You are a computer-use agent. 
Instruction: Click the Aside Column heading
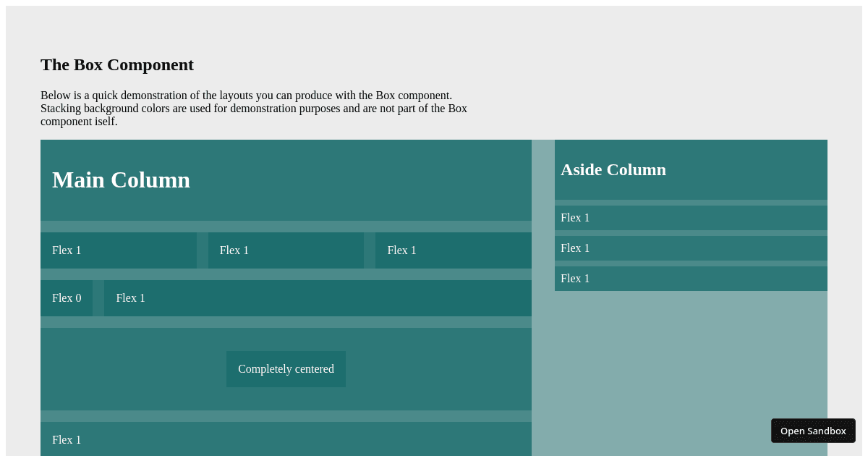coord(613,169)
